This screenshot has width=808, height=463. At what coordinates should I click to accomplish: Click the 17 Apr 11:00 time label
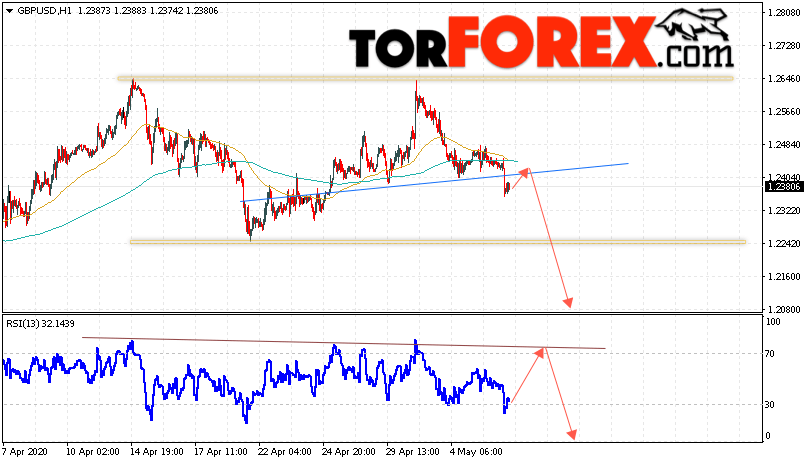coord(221,452)
